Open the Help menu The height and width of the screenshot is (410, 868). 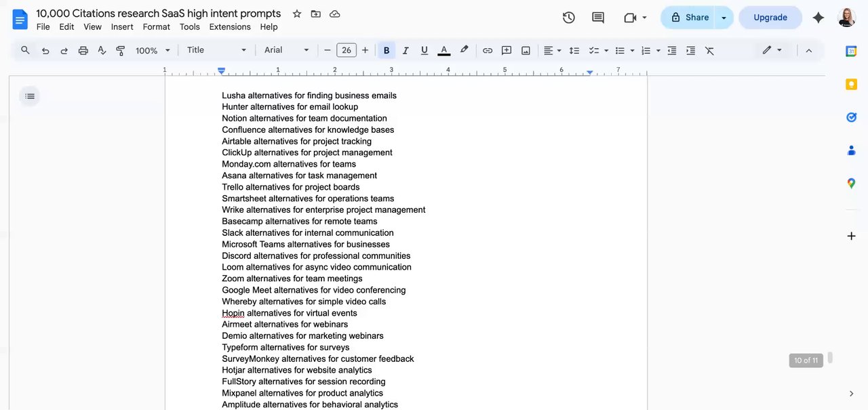point(269,27)
